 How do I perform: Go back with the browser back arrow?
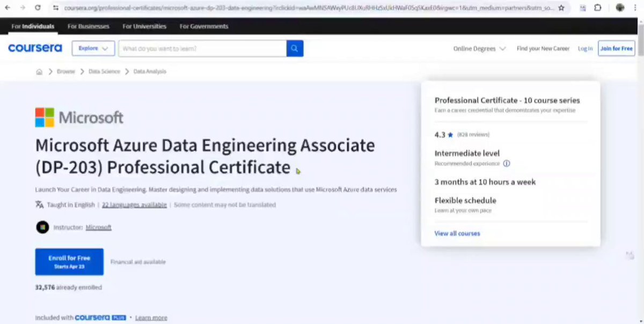[8, 8]
